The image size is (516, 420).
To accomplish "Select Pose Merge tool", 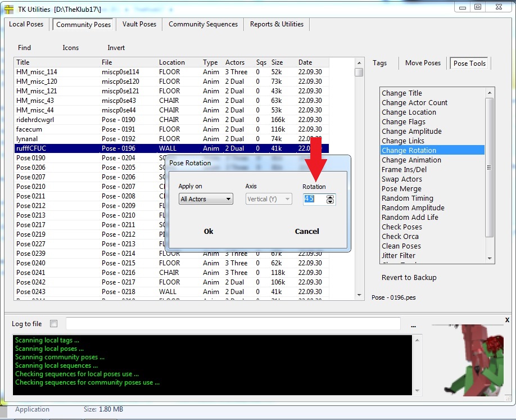I will click(x=401, y=188).
